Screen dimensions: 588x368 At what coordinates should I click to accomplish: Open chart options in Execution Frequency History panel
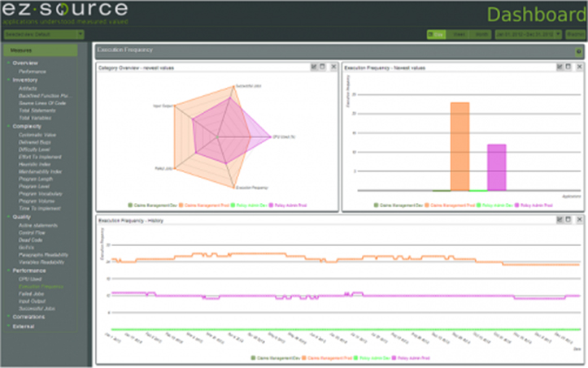click(560, 219)
